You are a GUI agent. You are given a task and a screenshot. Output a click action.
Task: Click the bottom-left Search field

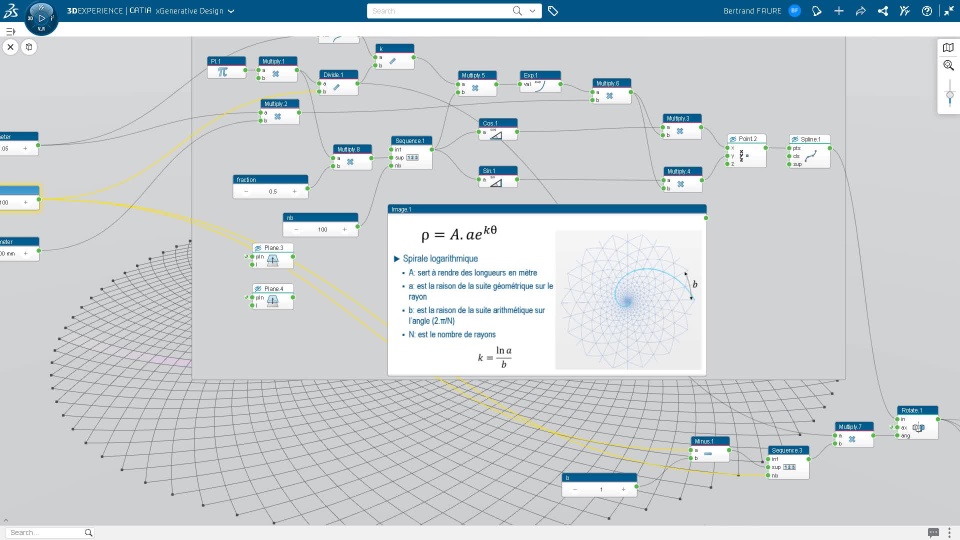point(45,533)
